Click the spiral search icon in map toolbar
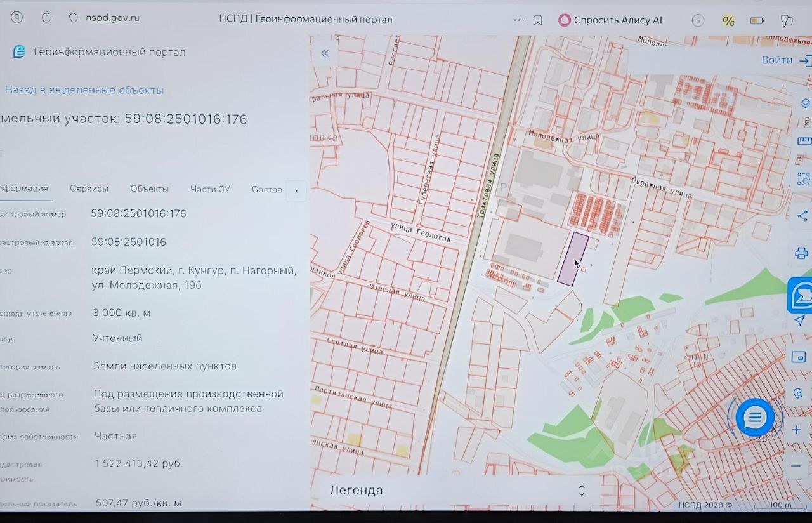 click(x=799, y=393)
